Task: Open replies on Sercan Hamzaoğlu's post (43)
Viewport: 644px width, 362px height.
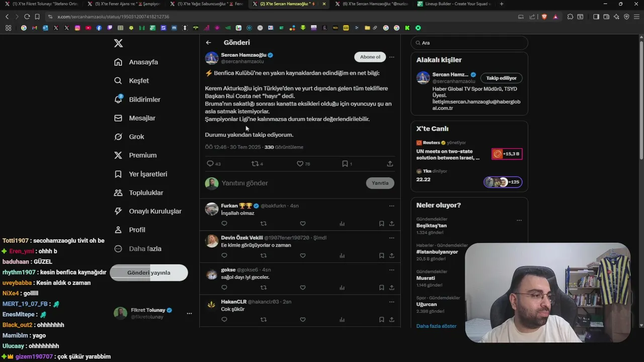Action: point(213,164)
